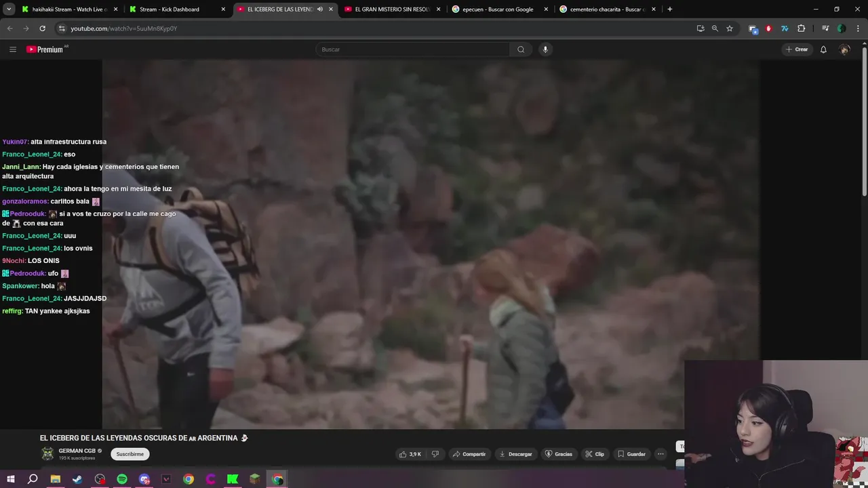Open more actions three-dot button under video
The width and height of the screenshot is (868, 488).
pyautogui.click(x=660, y=454)
